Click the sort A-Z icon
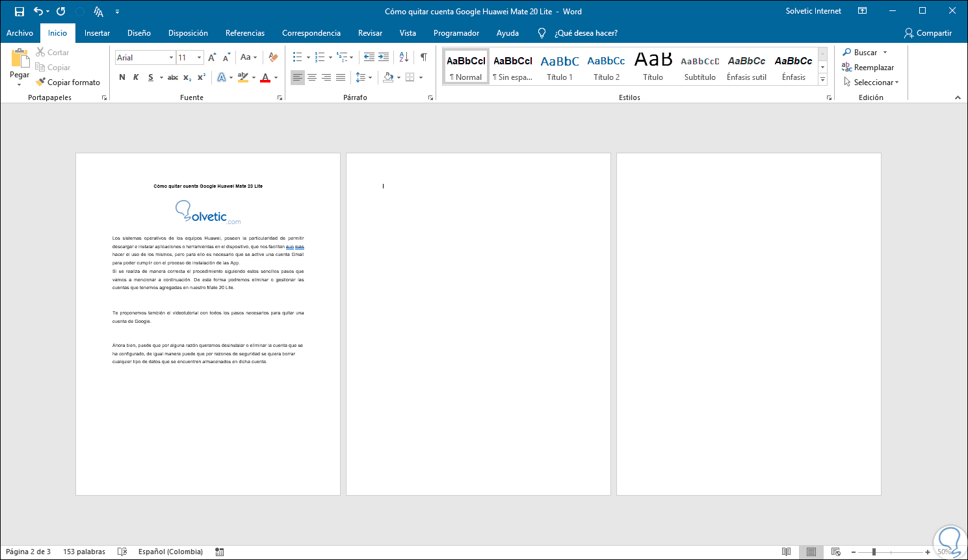 pyautogui.click(x=404, y=57)
